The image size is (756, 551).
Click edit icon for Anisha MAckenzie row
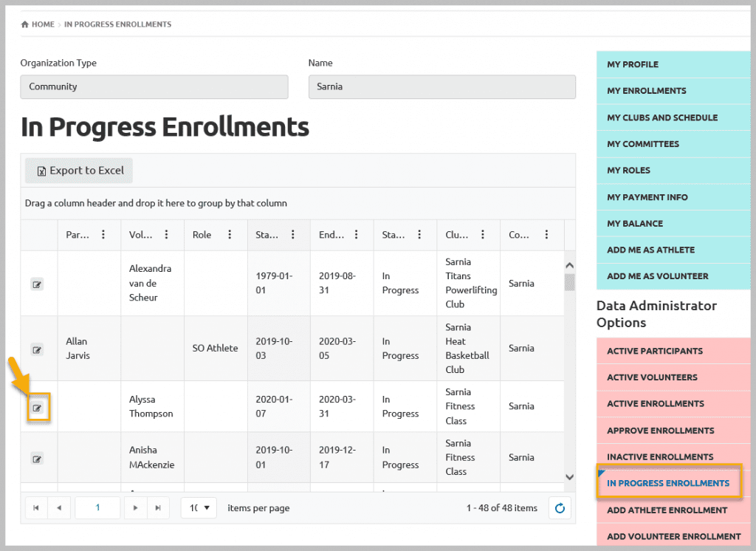point(37,459)
